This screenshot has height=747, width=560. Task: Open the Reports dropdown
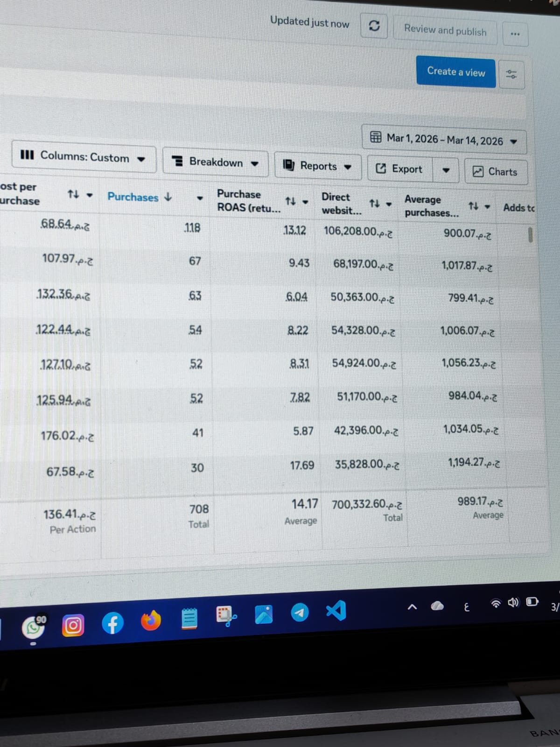[x=318, y=166]
